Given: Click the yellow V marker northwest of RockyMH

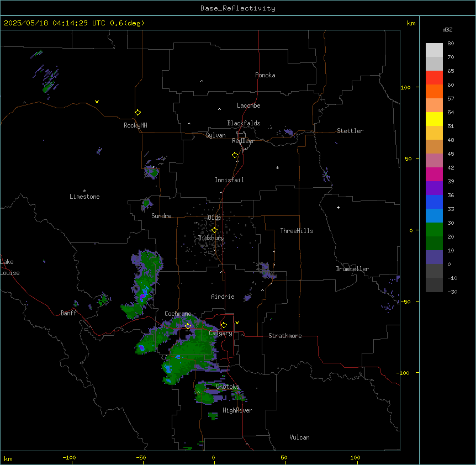Looking at the screenshot, I should (x=97, y=102).
